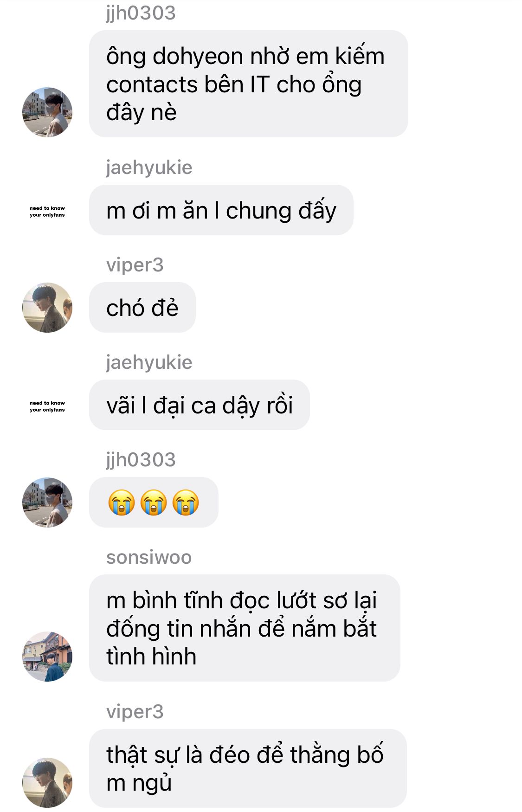Tap the 'vãi l đại ca dậy rồi' bubble
Image resolution: width=522 pixels, height=812 pixels.
click(x=199, y=405)
